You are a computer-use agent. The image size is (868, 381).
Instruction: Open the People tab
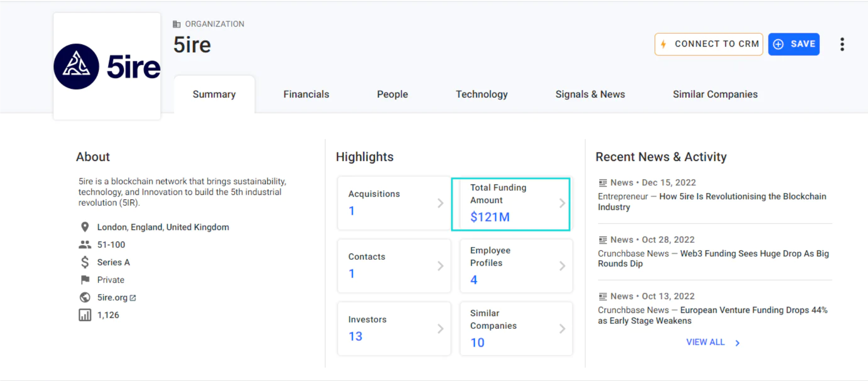(393, 94)
